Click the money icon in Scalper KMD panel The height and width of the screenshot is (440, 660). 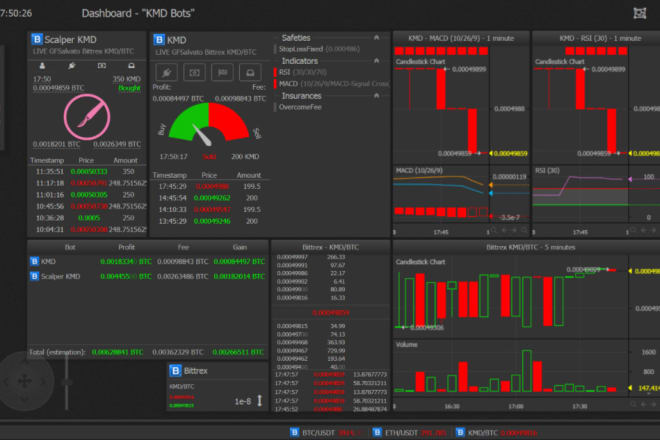[x=102, y=66]
